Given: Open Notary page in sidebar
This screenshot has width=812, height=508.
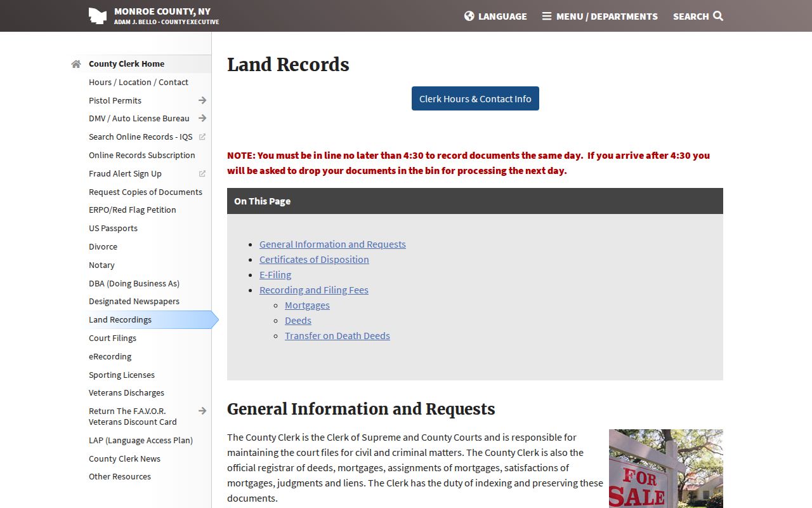Looking at the screenshot, I should click(x=101, y=265).
